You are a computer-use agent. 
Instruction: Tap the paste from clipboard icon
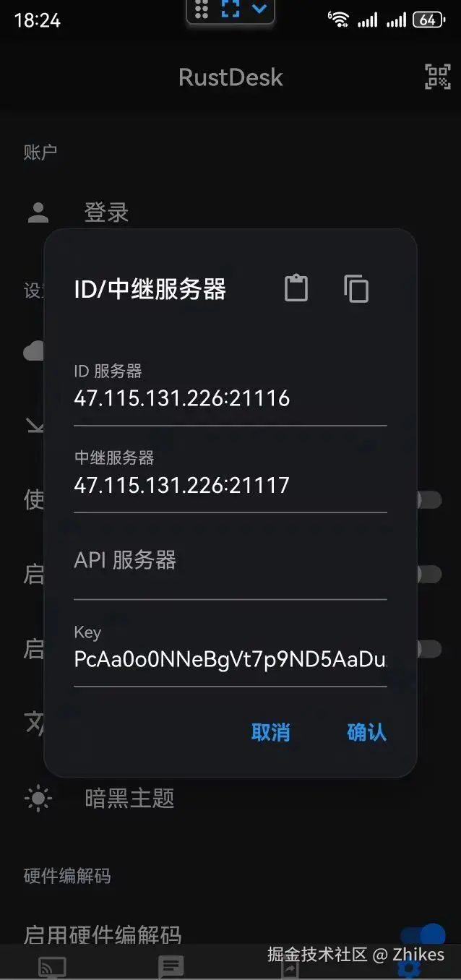(296, 288)
